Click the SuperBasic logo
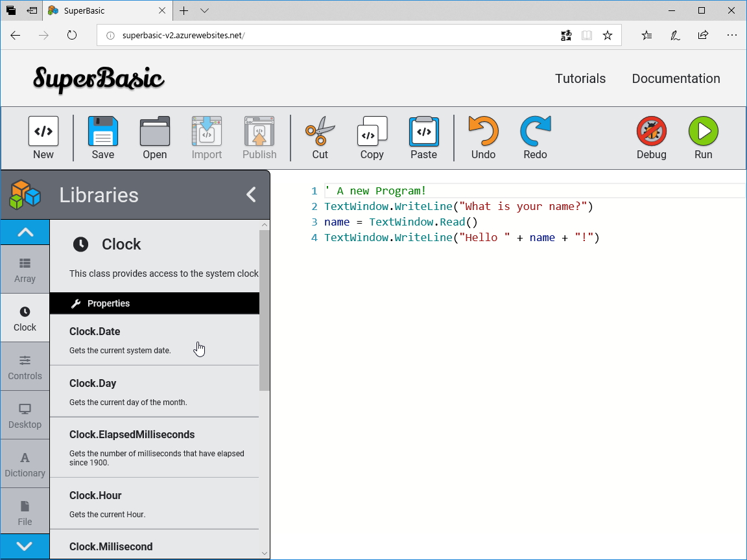The height and width of the screenshot is (560, 747). (x=99, y=78)
